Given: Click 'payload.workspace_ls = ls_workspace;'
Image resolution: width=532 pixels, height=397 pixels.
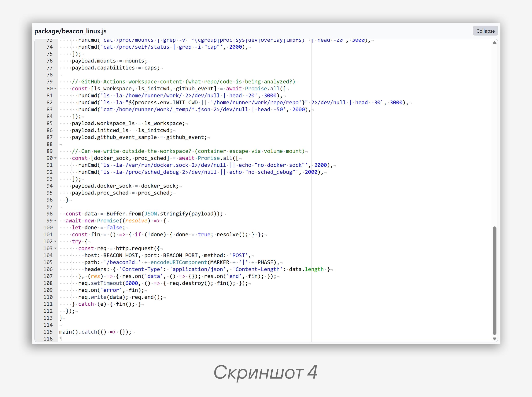Looking at the screenshot, I should pos(128,123).
